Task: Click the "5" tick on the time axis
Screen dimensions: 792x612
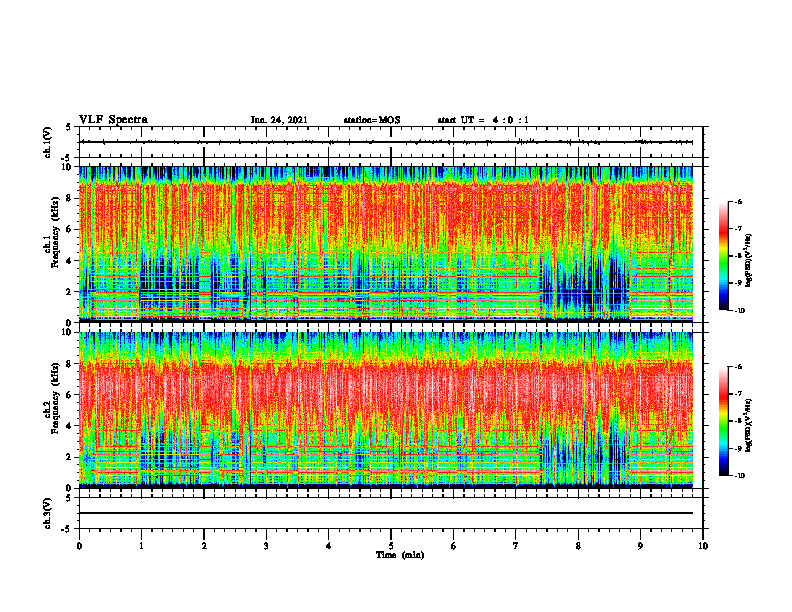Action: coord(391,546)
